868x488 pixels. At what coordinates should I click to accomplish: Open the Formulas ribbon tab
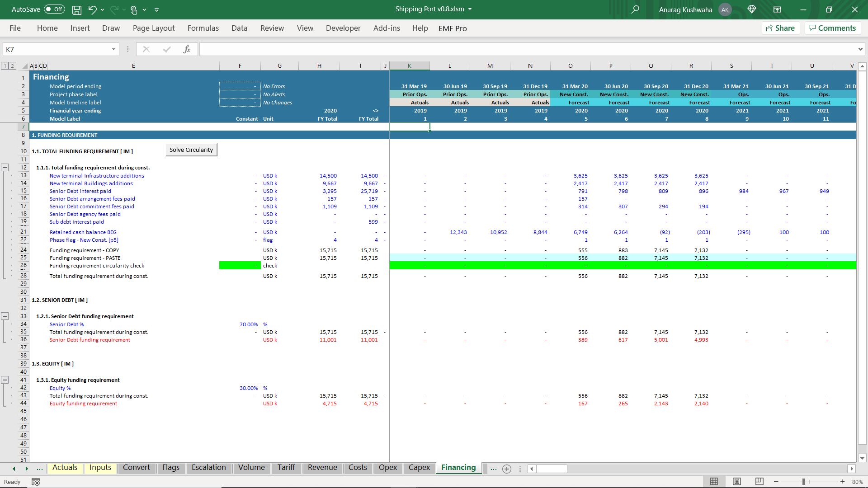pyautogui.click(x=203, y=28)
